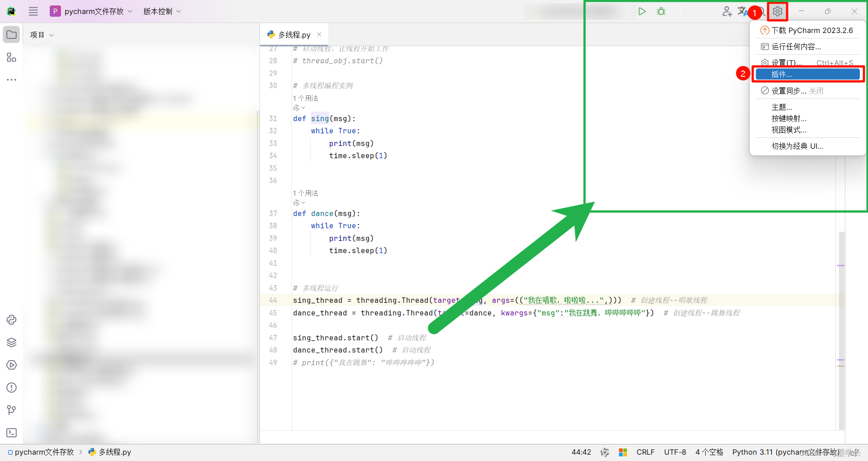
Task: Click the 1 个用法 hint above def dance
Action: click(306, 193)
